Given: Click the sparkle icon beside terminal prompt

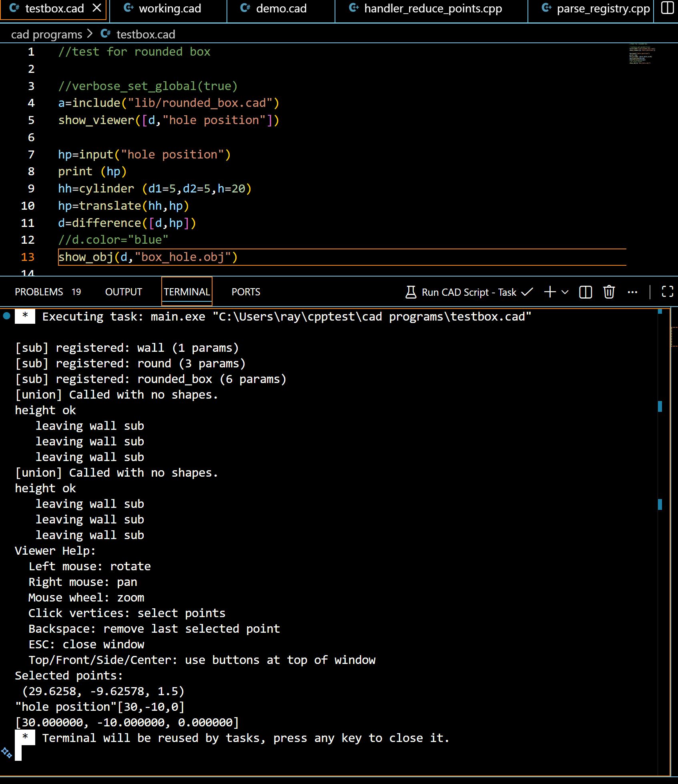Looking at the screenshot, I should pyautogui.click(x=6, y=752).
